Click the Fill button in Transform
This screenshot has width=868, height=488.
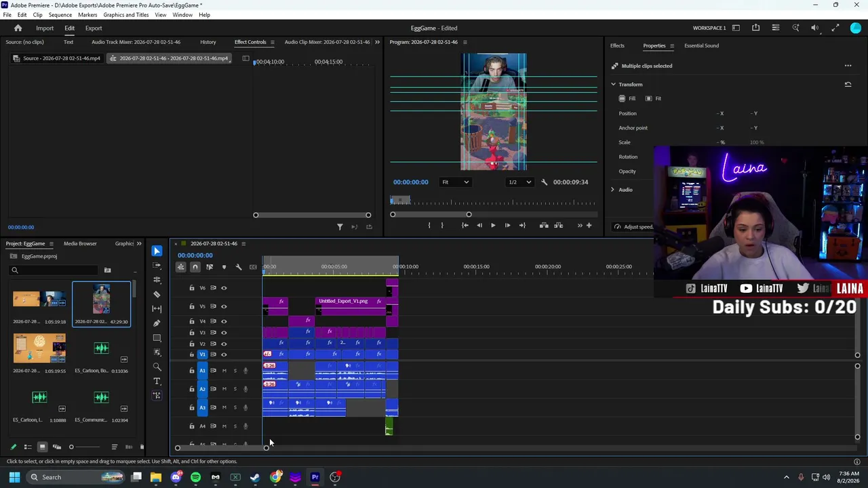[627, 98]
